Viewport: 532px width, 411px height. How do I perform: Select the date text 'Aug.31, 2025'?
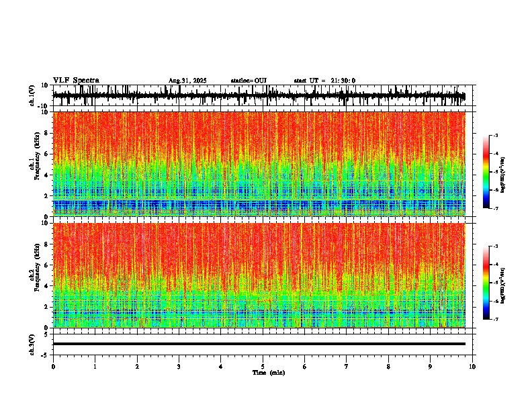pos(187,81)
